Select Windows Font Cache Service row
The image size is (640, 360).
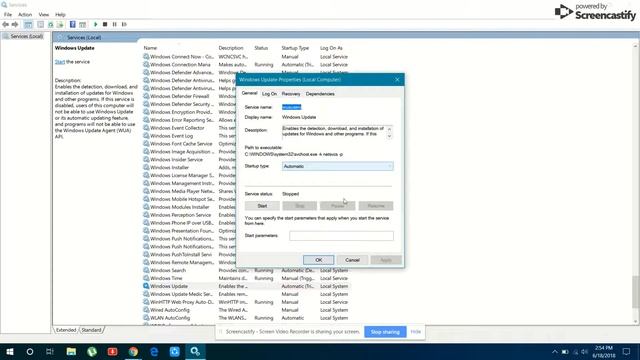[189, 144]
